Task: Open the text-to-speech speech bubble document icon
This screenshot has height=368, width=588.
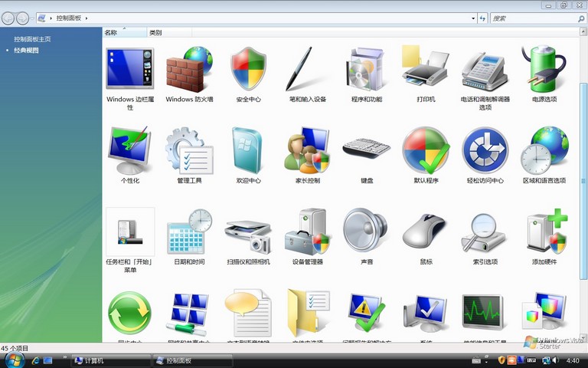Action: 247,313
